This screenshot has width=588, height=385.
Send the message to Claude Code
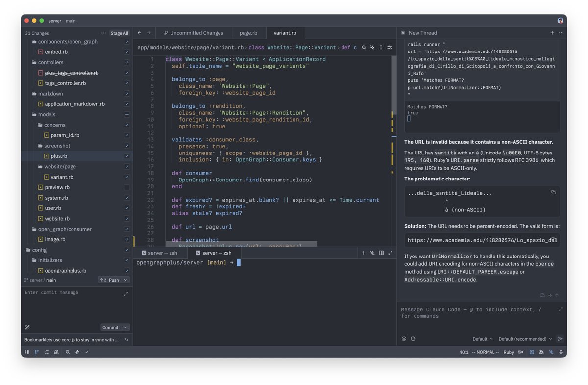pos(560,339)
